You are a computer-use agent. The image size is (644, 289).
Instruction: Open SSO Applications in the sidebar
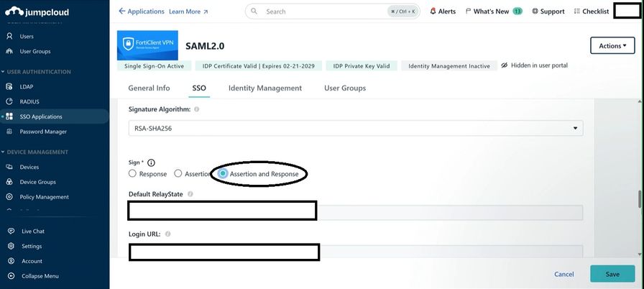(x=54, y=116)
